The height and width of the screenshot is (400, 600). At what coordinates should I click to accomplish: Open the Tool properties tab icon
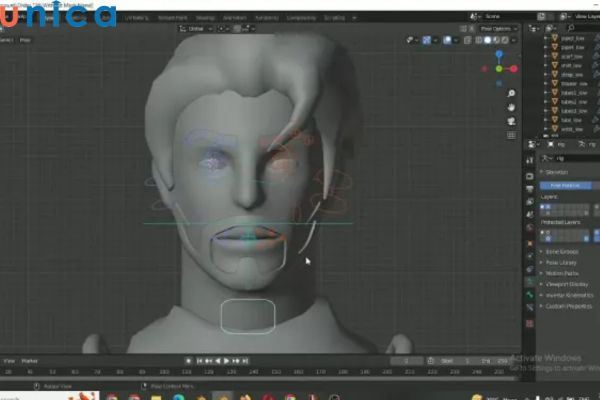click(531, 158)
